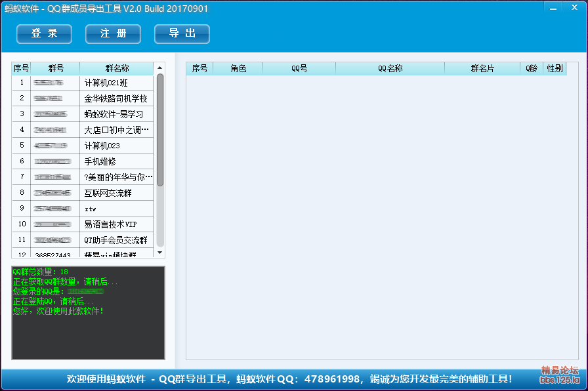Select the 计算机021班 group row
Viewport: 588px width, 391px height.
tap(83, 83)
